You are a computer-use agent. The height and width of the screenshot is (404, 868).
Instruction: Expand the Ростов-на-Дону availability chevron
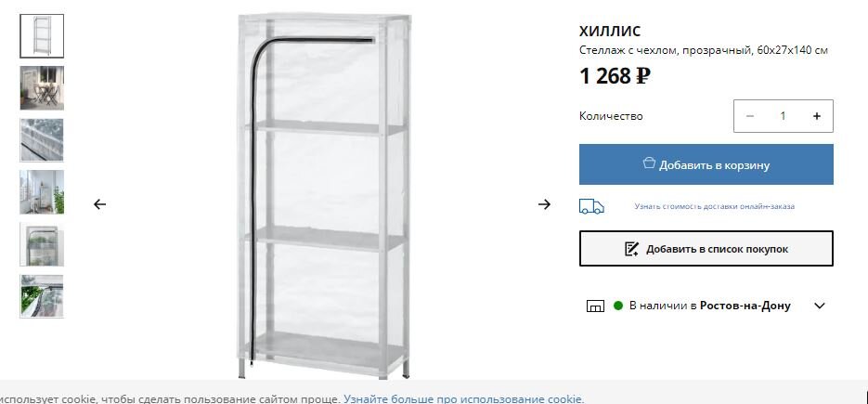(820, 306)
